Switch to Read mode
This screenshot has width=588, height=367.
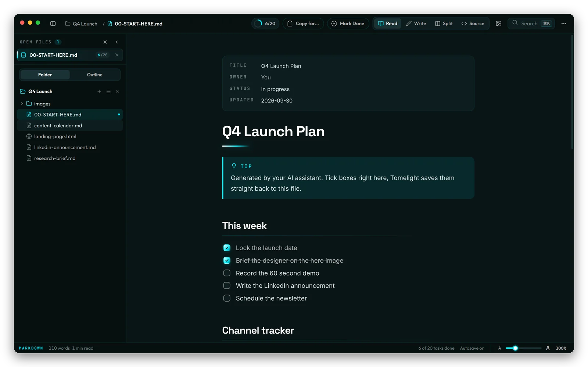[388, 24]
